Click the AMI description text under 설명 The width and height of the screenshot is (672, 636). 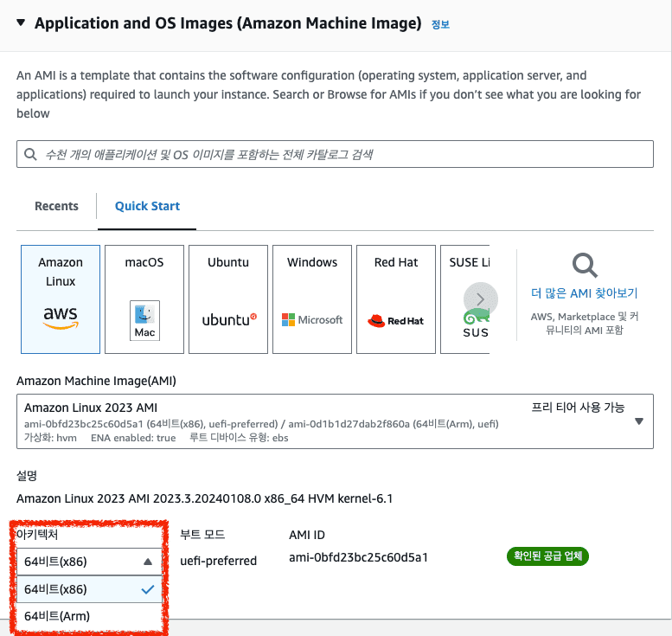(x=204, y=498)
